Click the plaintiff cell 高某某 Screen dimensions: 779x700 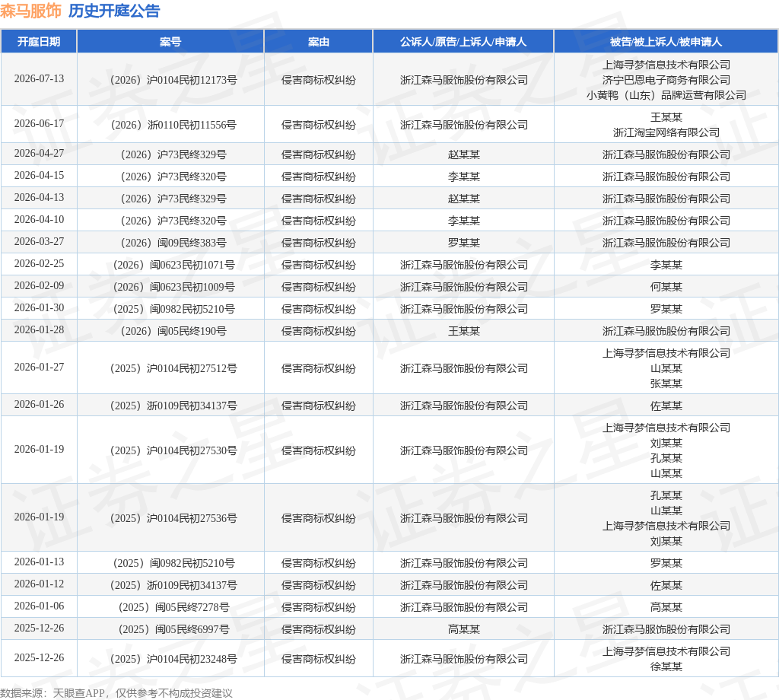pyautogui.click(x=463, y=629)
